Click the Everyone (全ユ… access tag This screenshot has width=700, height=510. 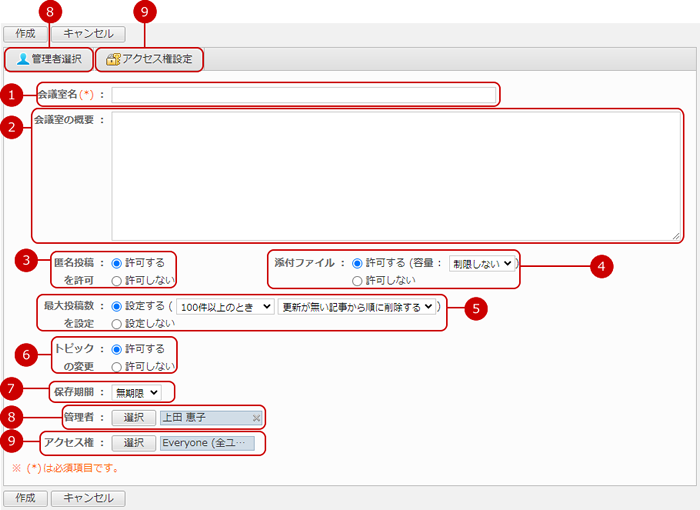point(208,443)
